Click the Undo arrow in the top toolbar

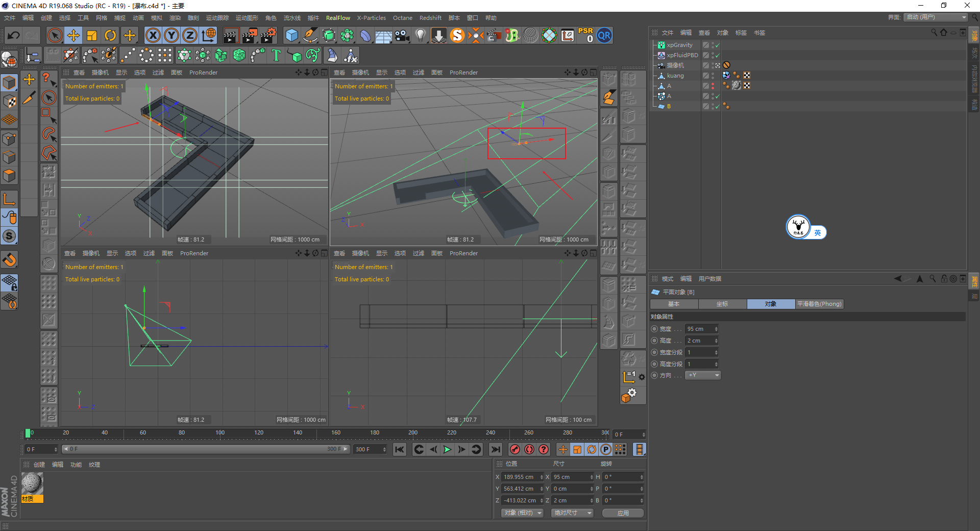(x=14, y=35)
